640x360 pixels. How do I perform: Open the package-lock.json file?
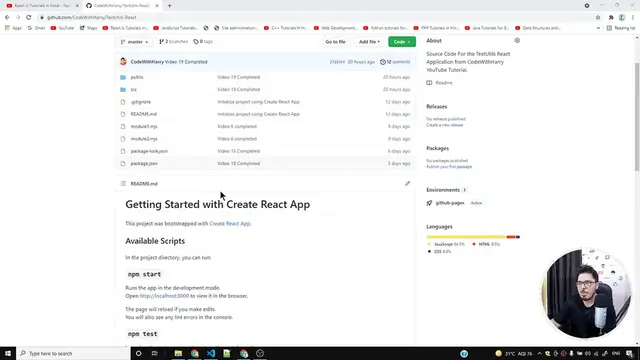coord(149,151)
